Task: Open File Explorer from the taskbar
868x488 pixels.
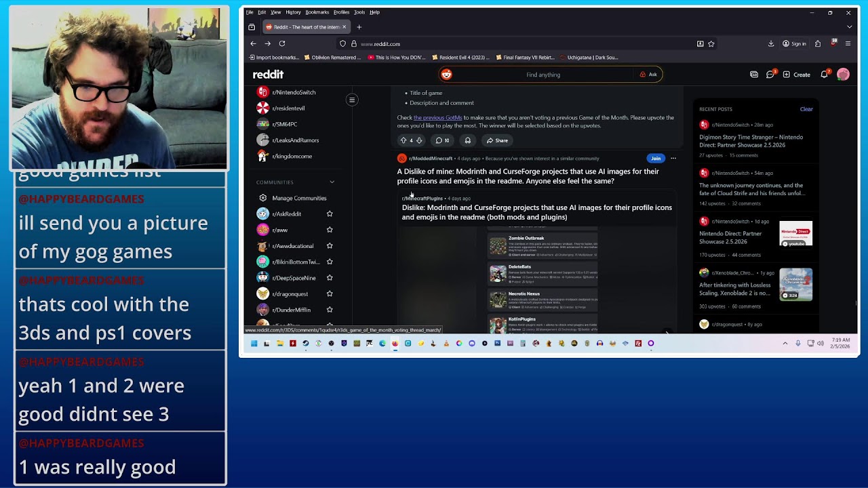Action: pyautogui.click(x=279, y=344)
